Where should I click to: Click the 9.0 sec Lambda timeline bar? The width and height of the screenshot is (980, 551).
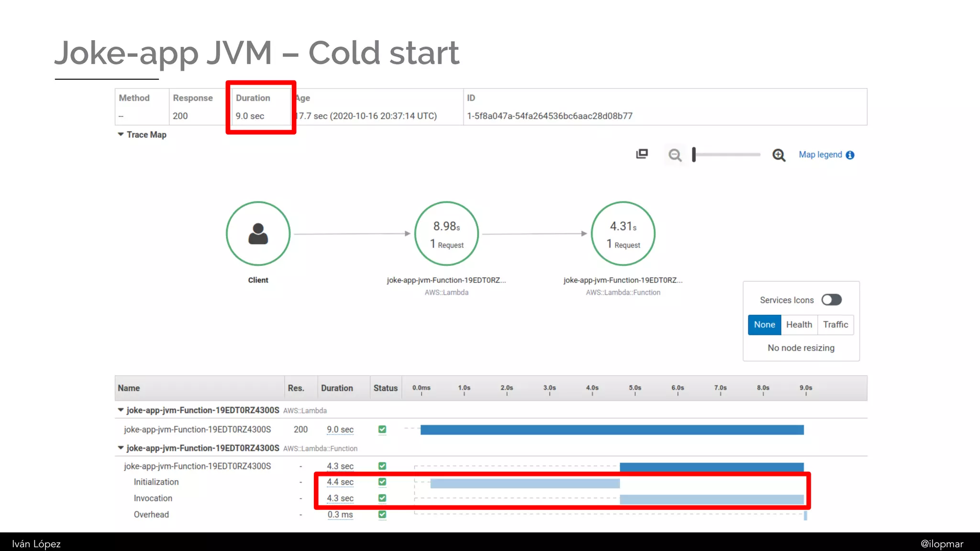click(612, 430)
